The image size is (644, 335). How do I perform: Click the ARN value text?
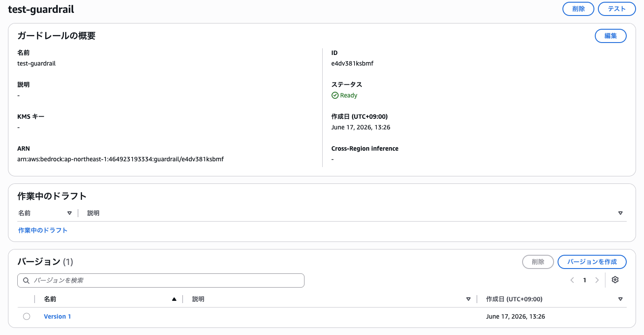[121, 159]
